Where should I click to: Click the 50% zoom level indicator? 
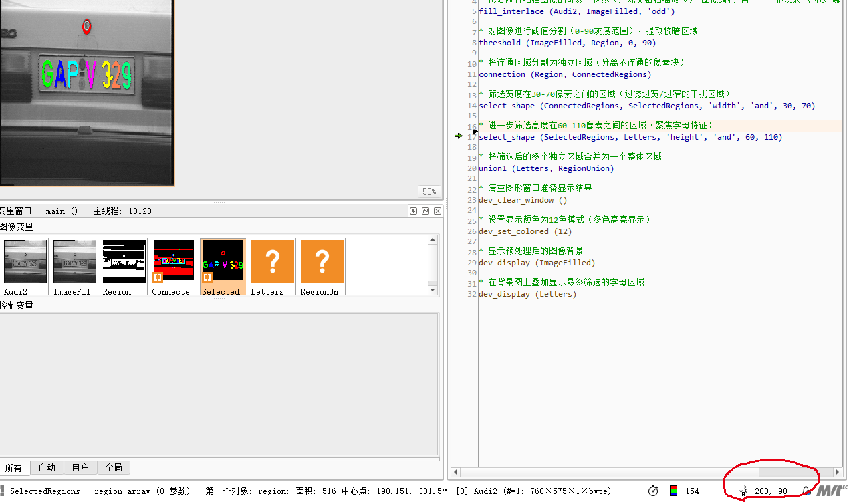429,191
